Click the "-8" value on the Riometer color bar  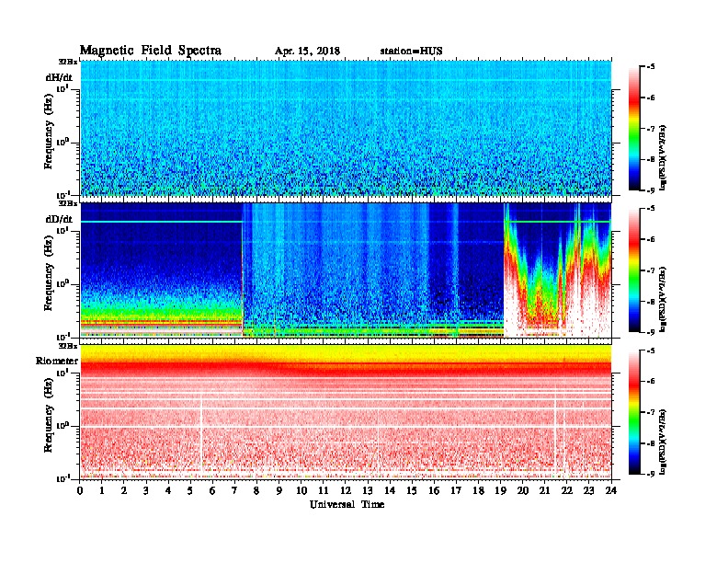coord(650,443)
